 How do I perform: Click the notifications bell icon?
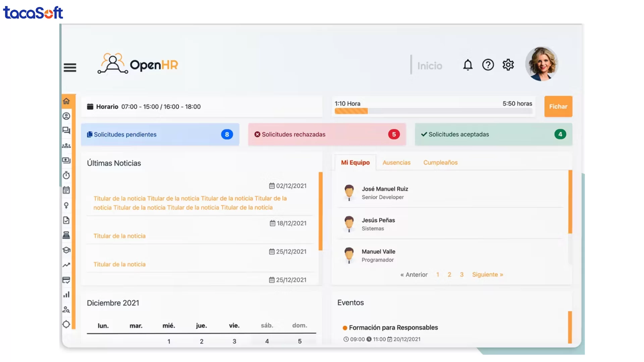click(x=468, y=65)
